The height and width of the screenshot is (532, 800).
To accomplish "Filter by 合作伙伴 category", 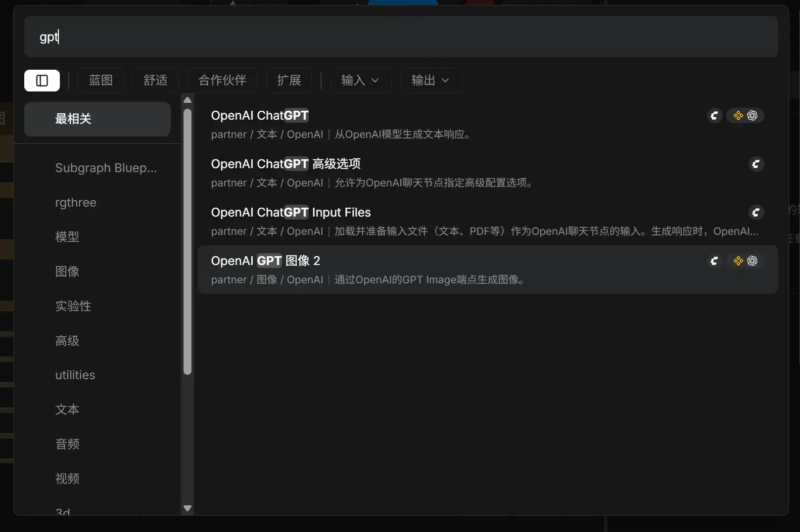I will point(222,80).
